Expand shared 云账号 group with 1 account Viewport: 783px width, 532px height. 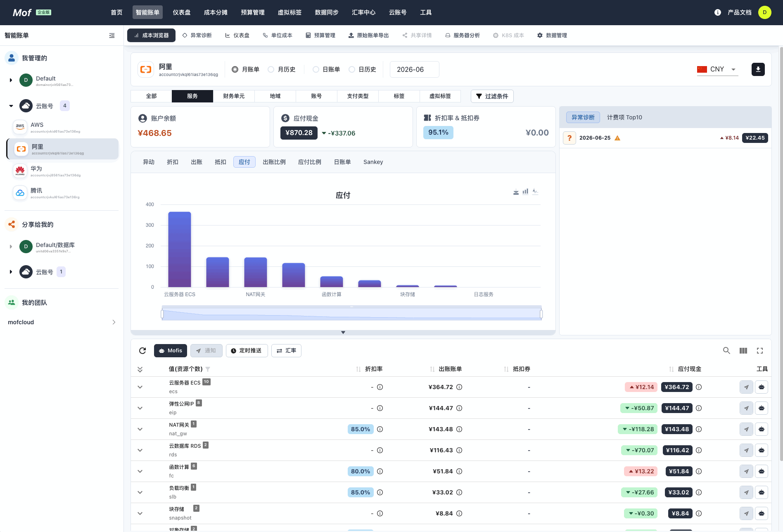11,272
